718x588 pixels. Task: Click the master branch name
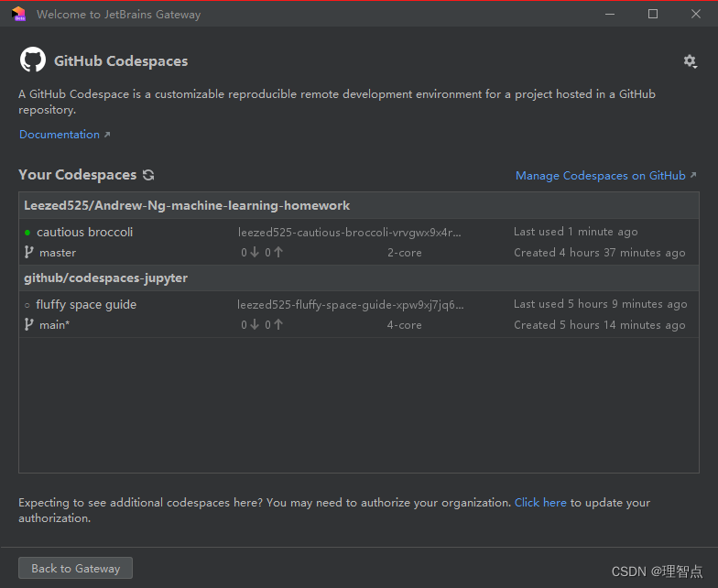tap(58, 253)
